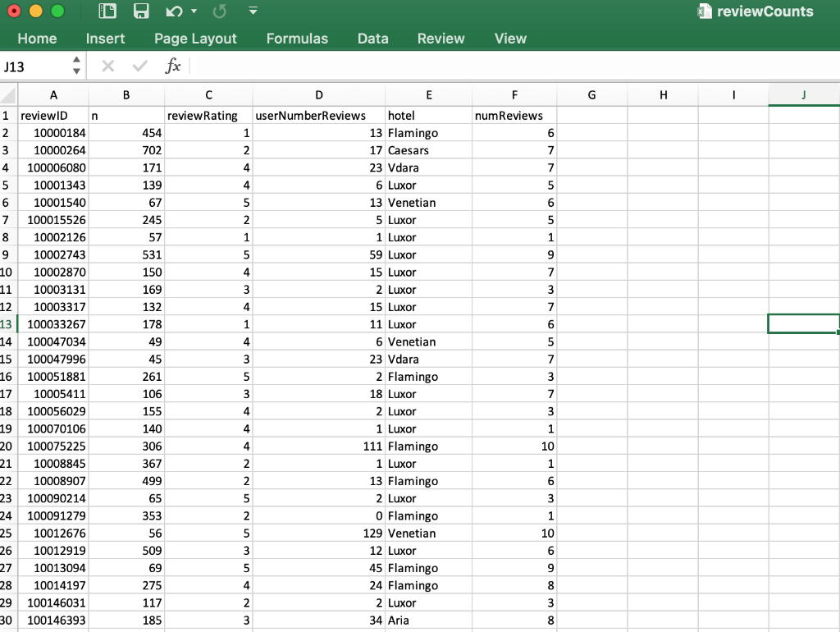The image size is (840, 632).
Task: Open the Customize Quick Access Toolbar dropdown
Action: pyautogui.click(x=253, y=11)
